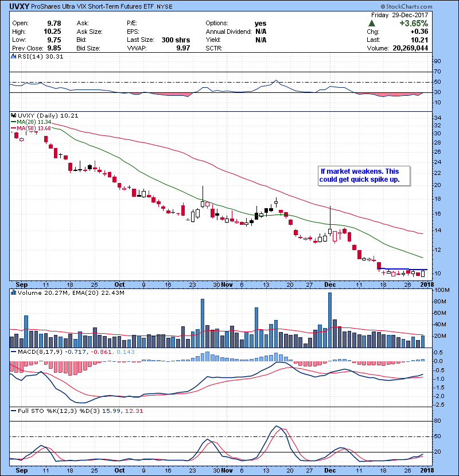This screenshot has width=459, height=476.
Task: Click the Nov label on price chart axis
Action: tap(227, 284)
